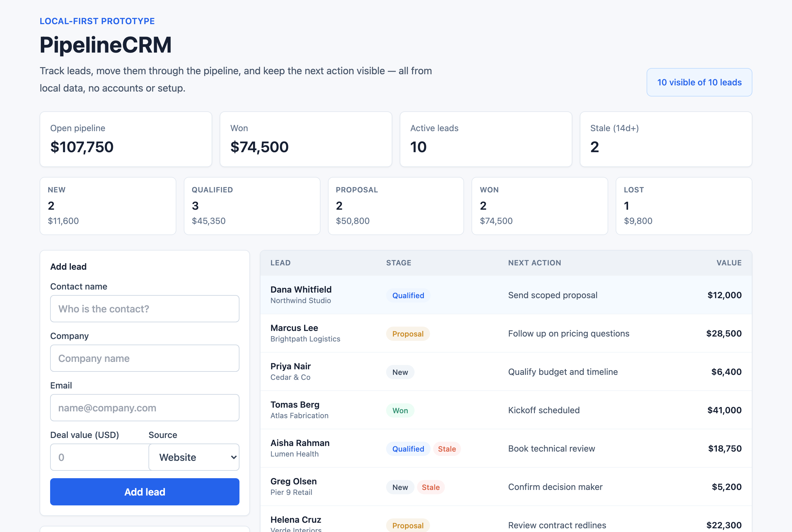Click the Brightpath Logistics company text
792x532 pixels.
[305, 339]
